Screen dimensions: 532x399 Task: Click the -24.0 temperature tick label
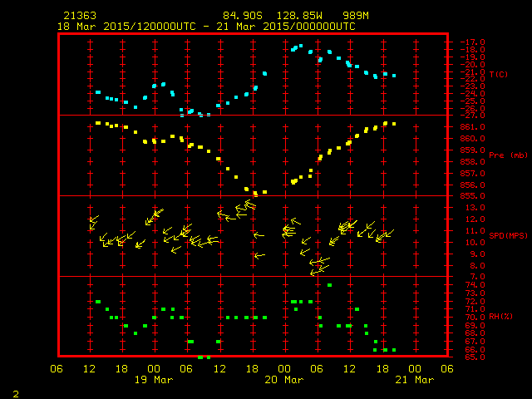(473, 94)
